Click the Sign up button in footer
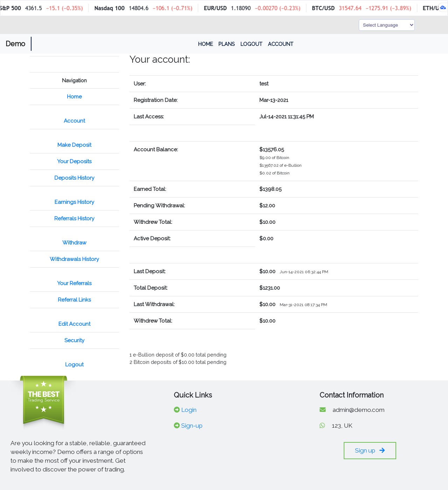 (x=370, y=450)
